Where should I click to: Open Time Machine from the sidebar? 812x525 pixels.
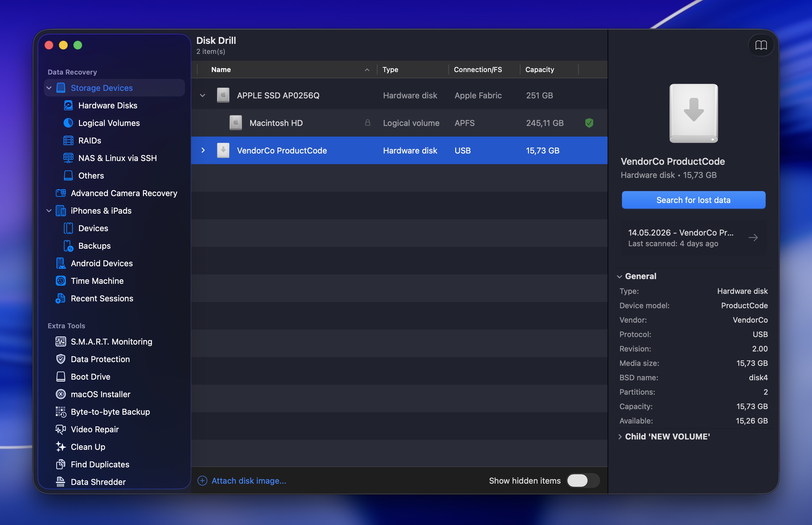coord(115,281)
